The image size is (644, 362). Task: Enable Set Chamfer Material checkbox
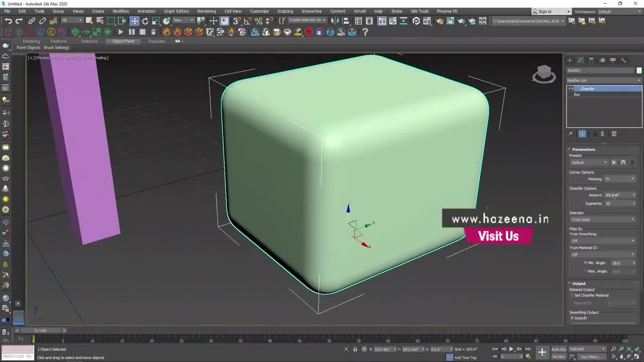tap(572, 296)
